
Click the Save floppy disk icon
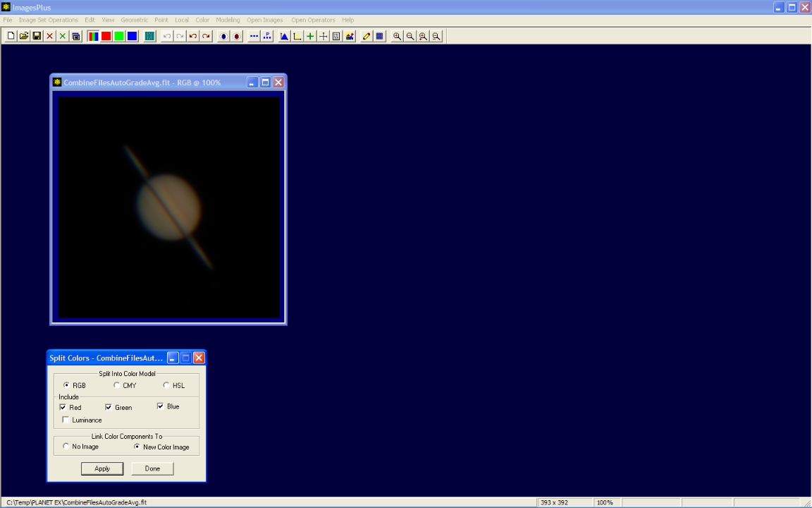(x=37, y=36)
